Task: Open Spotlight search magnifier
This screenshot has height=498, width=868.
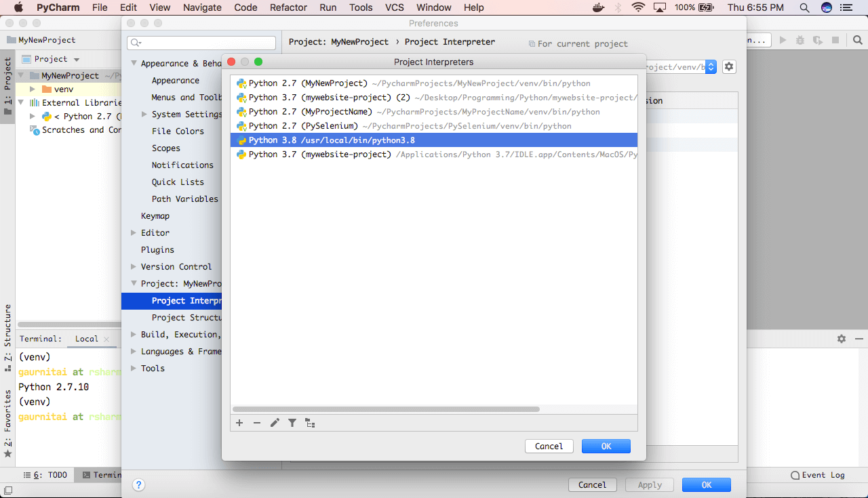Action: tap(804, 7)
